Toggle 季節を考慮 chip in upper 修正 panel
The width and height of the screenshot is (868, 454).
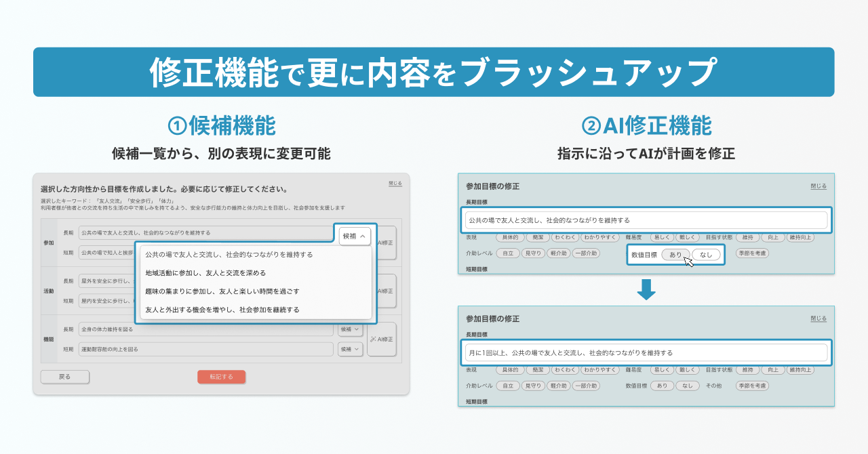(x=752, y=253)
